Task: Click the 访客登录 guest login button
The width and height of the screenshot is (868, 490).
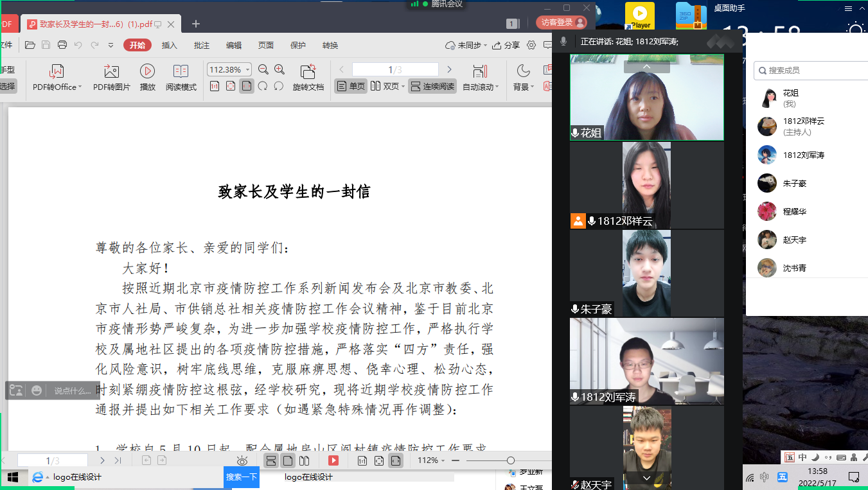Action: (x=562, y=22)
